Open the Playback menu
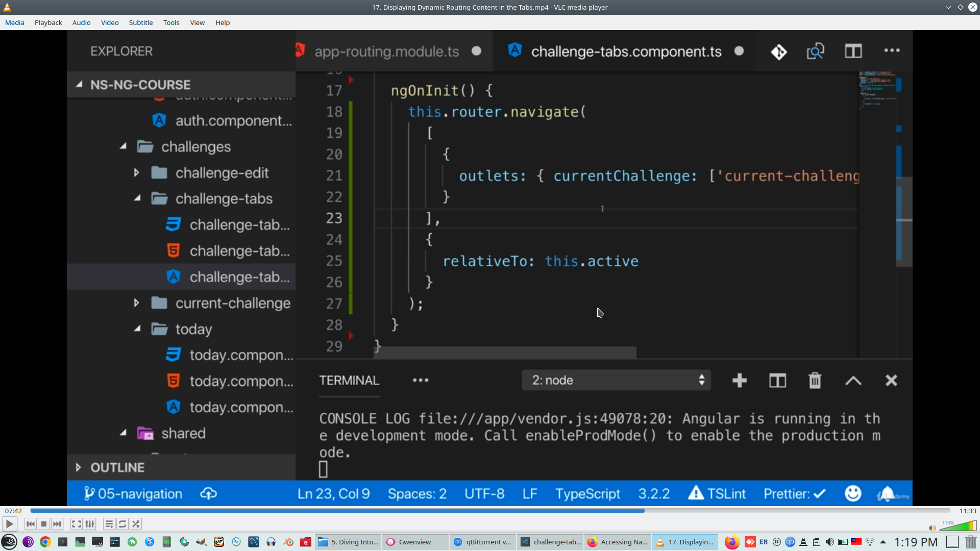This screenshot has height=551, width=980. [48, 22]
